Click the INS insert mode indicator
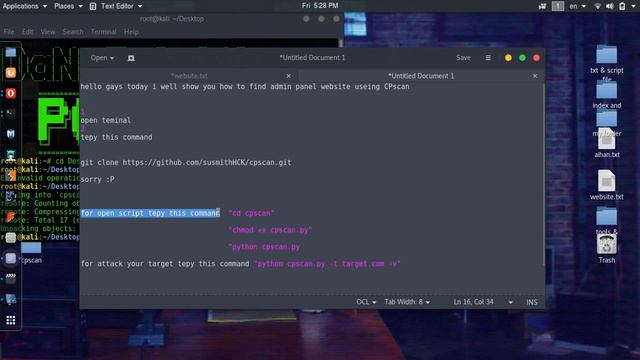 point(531,302)
